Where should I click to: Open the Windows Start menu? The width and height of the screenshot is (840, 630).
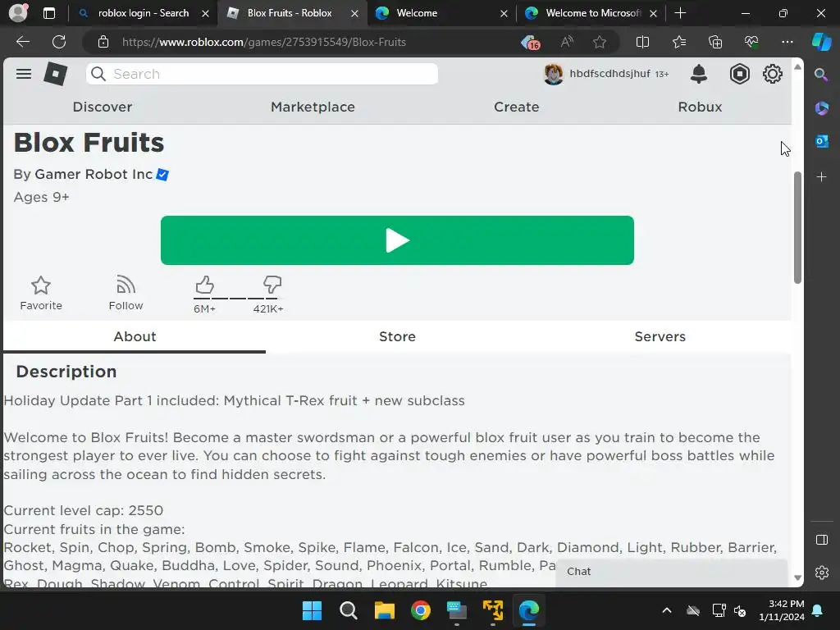click(312, 610)
